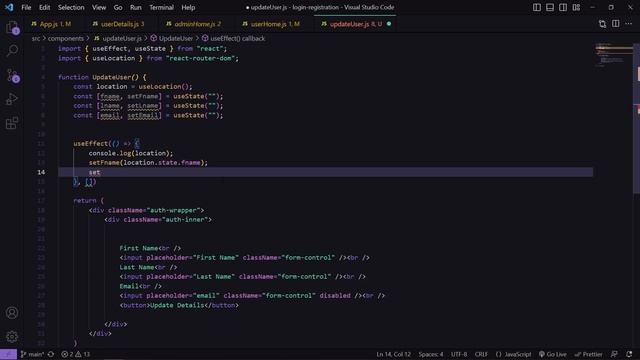Click the Ln 14, Col 12 indicator
The height and width of the screenshot is (360, 640).
click(393, 354)
